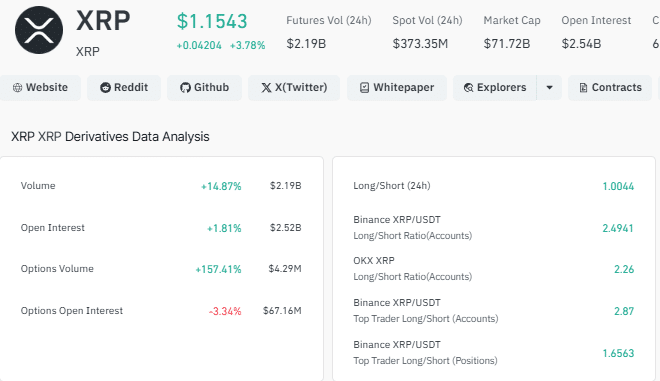This screenshot has width=660, height=381.
Task: Select the large XRP coin name heading
Action: [103, 20]
